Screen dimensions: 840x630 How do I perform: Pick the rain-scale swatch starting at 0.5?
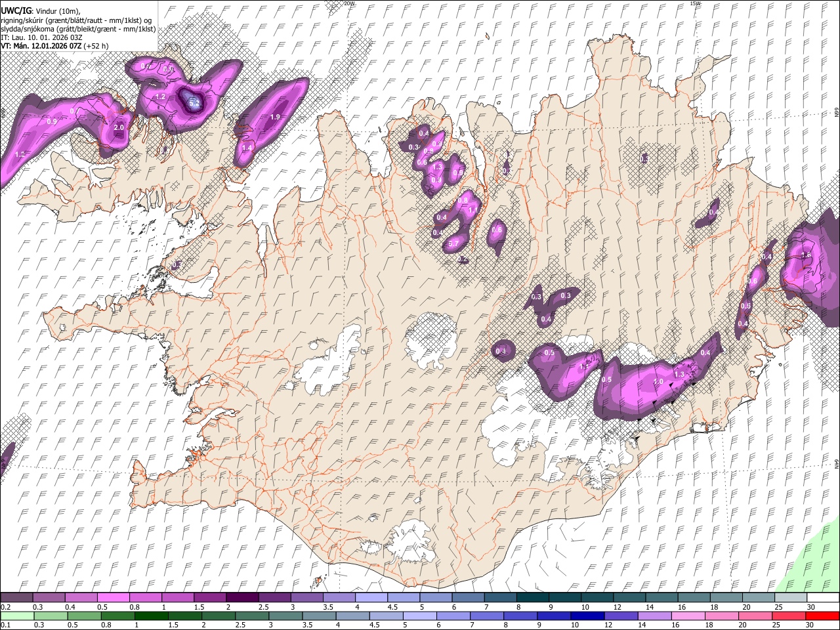point(84,616)
